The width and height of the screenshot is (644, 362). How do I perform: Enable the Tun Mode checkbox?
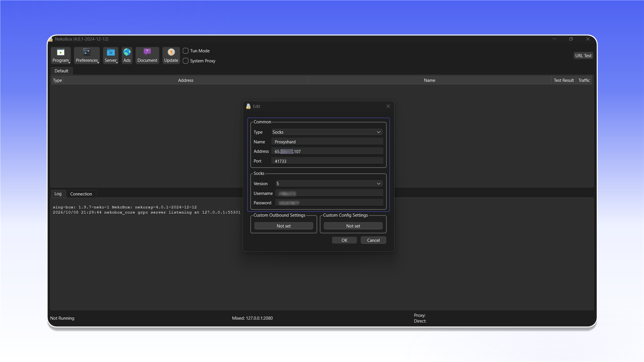(185, 51)
